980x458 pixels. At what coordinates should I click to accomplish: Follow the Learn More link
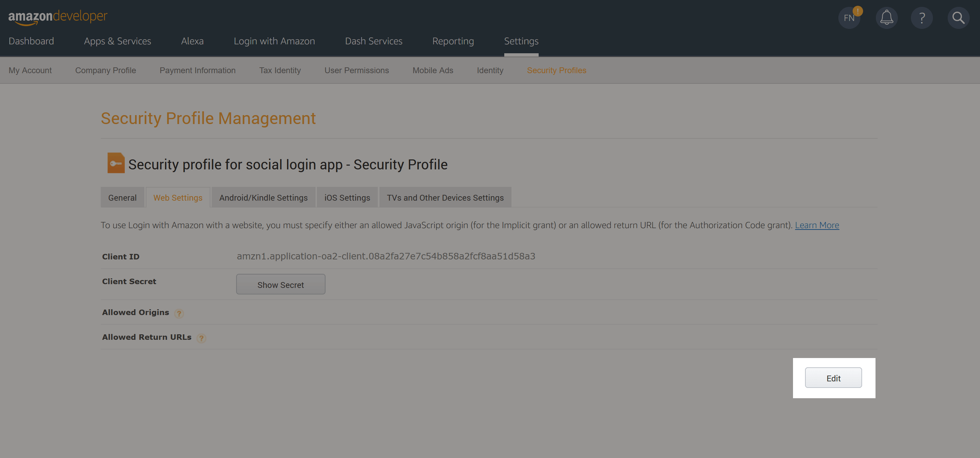point(817,225)
